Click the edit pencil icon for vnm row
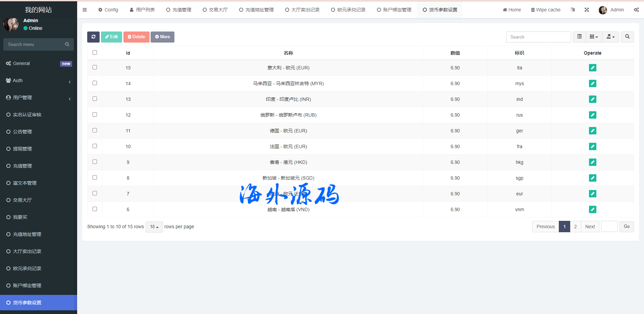 (592, 209)
